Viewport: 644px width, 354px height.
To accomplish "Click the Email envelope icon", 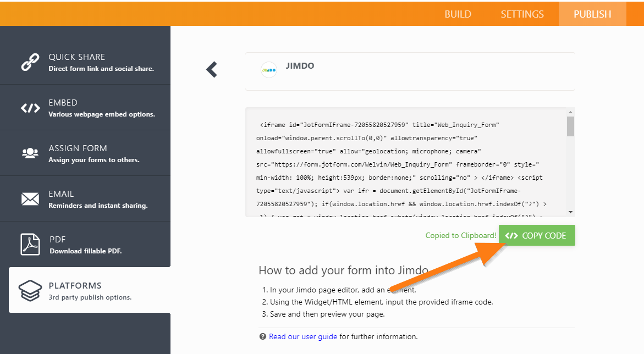I will 30,199.
